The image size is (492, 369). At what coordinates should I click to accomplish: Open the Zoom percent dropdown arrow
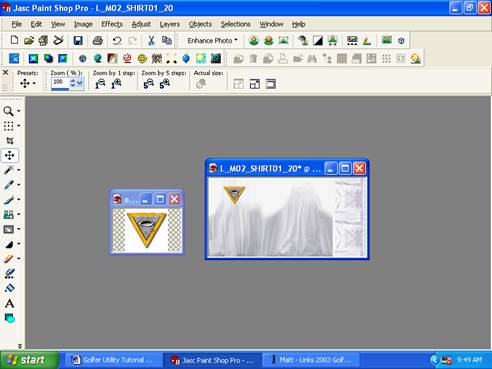coord(80,83)
